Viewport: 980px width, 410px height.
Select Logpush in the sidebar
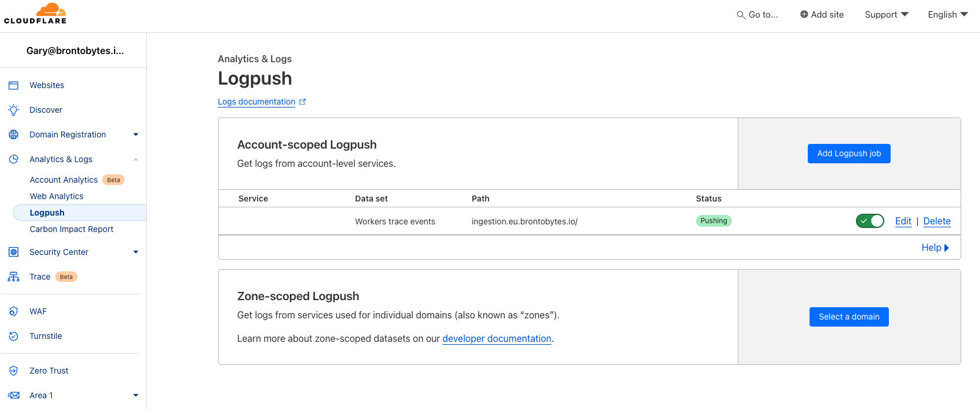(79, 213)
